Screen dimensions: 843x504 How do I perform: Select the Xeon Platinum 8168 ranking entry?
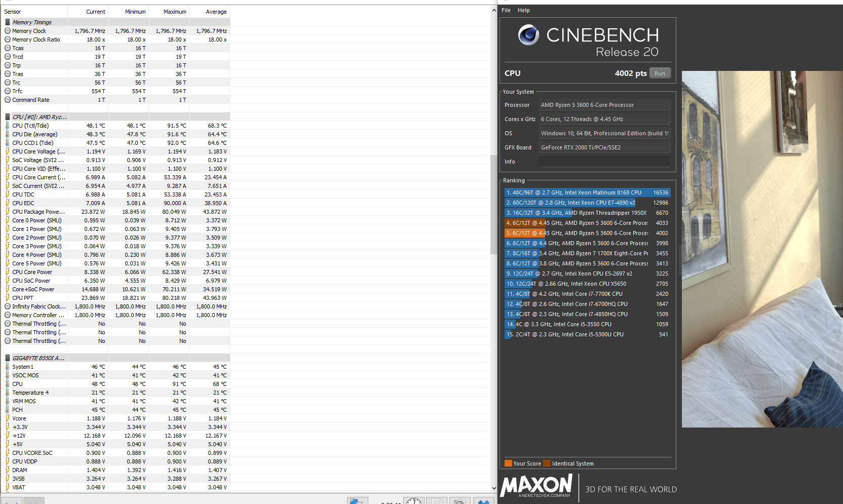(x=588, y=192)
